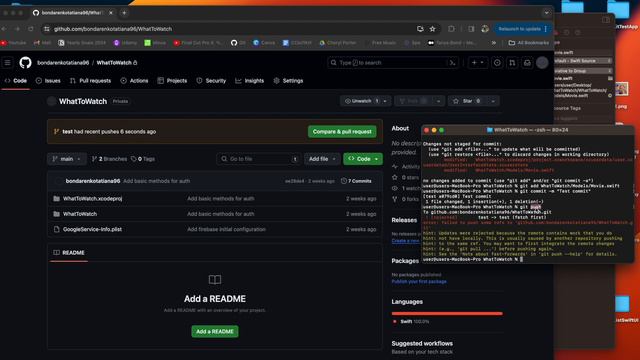
Task: Close the GitHub browser tab
Action: (x=111, y=13)
